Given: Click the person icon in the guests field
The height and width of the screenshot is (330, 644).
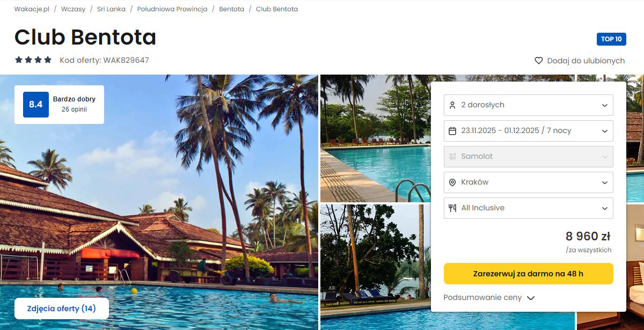Looking at the screenshot, I should tap(452, 105).
